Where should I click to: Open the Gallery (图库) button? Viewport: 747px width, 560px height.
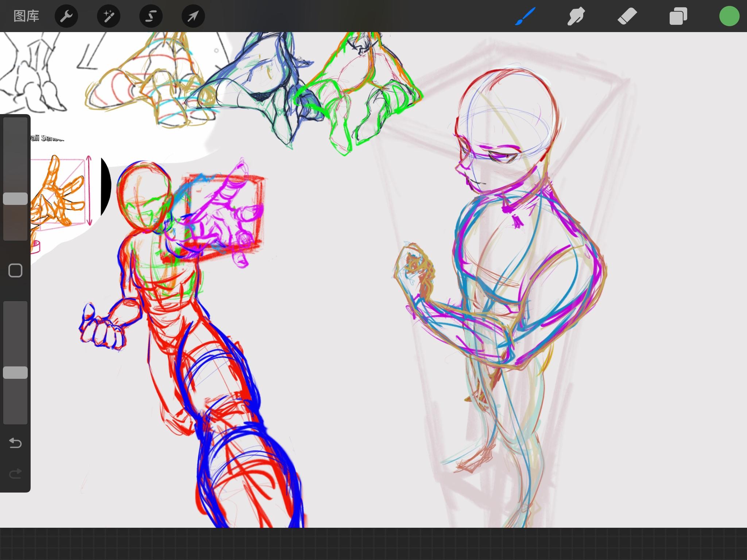click(x=26, y=16)
